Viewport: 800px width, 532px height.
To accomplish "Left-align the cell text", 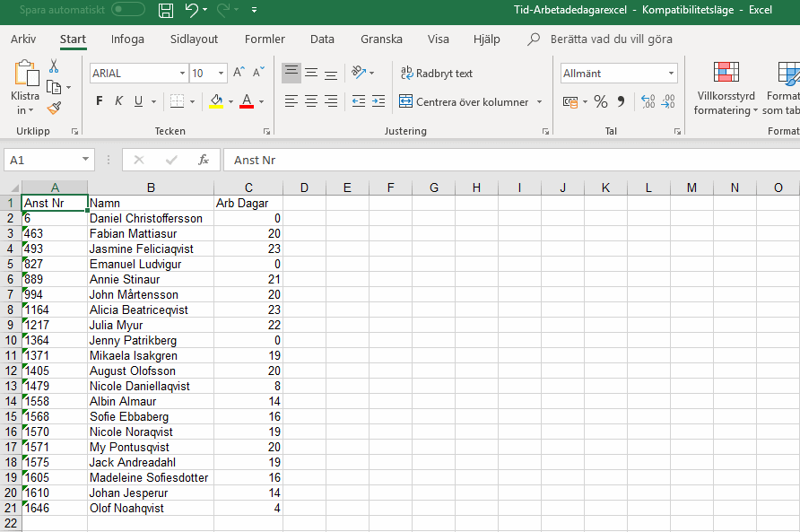I will (x=291, y=101).
